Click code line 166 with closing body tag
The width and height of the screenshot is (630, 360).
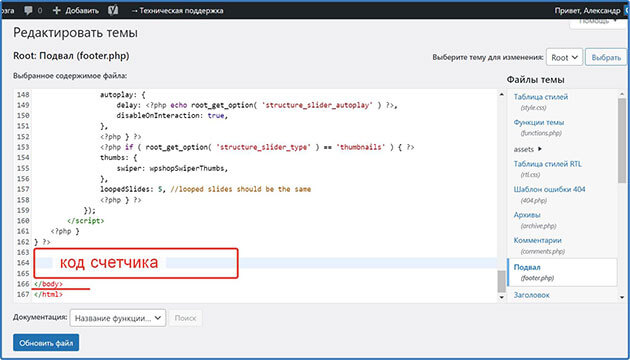[x=49, y=284]
